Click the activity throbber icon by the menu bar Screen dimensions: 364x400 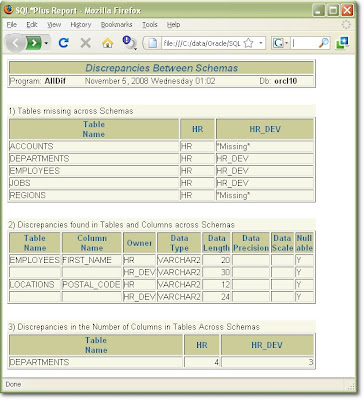[346, 24]
